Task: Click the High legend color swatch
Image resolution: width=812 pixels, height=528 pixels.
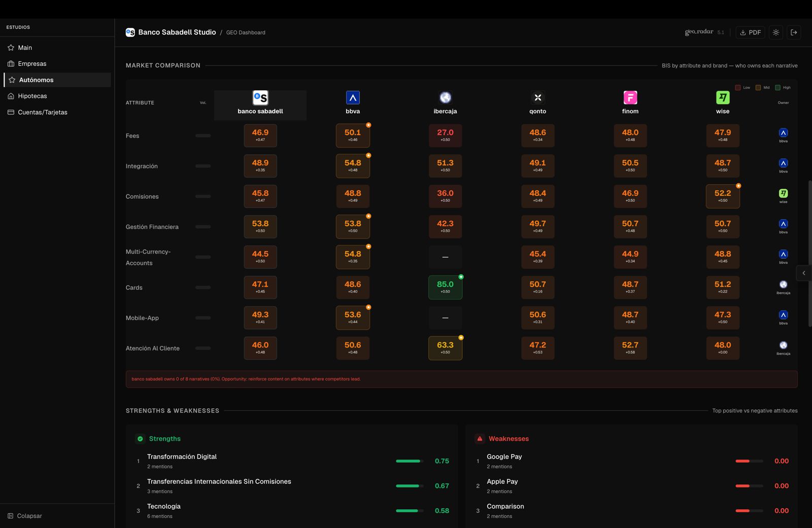Action: coord(777,88)
